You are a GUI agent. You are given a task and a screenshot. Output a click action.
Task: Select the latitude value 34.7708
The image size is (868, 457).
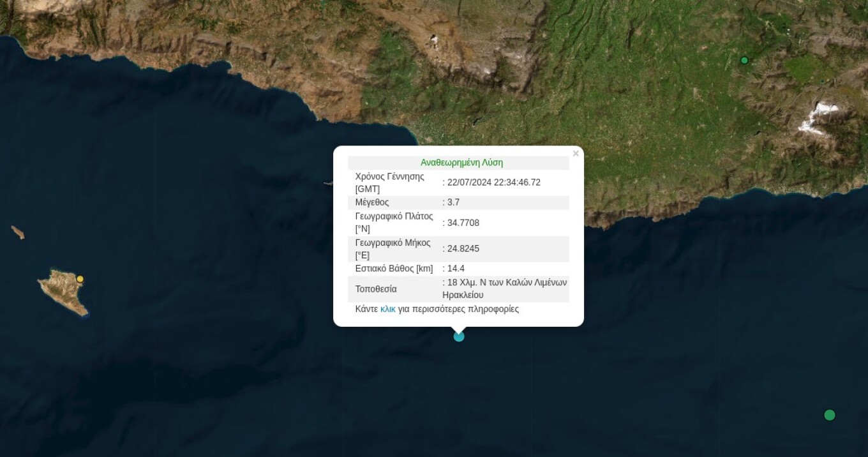point(463,223)
